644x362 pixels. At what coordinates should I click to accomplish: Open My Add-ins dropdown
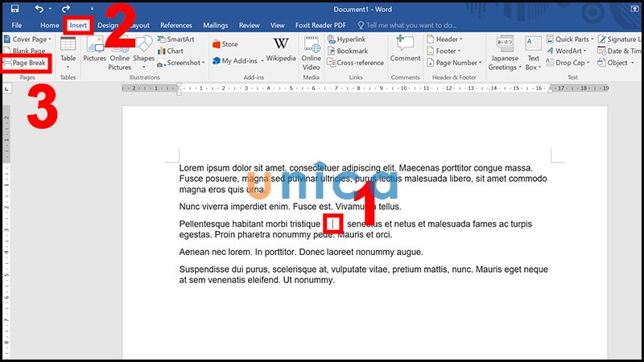(237, 61)
